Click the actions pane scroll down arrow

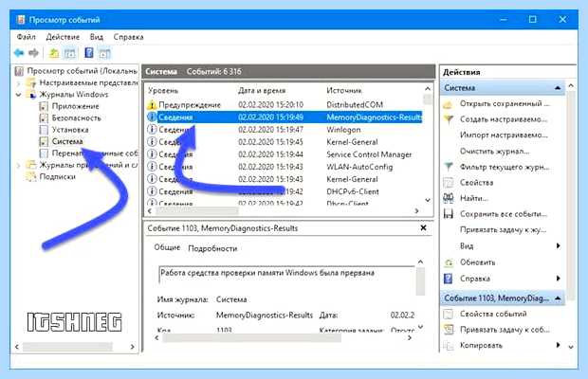pos(571,347)
